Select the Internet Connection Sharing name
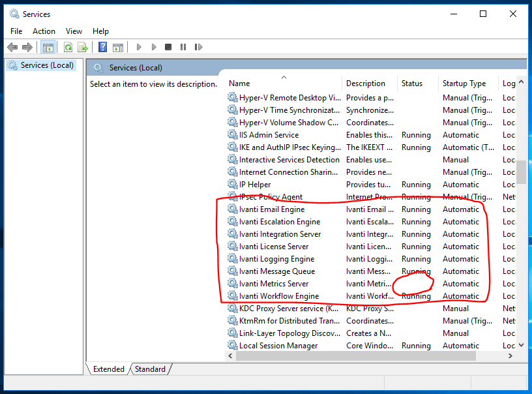 [288, 172]
